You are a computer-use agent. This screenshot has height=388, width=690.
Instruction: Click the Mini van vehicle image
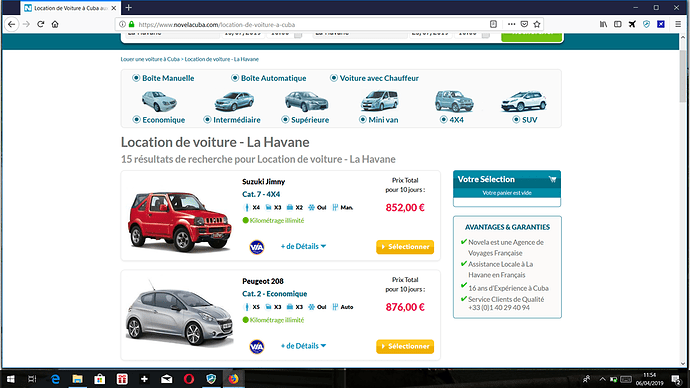(x=379, y=101)
